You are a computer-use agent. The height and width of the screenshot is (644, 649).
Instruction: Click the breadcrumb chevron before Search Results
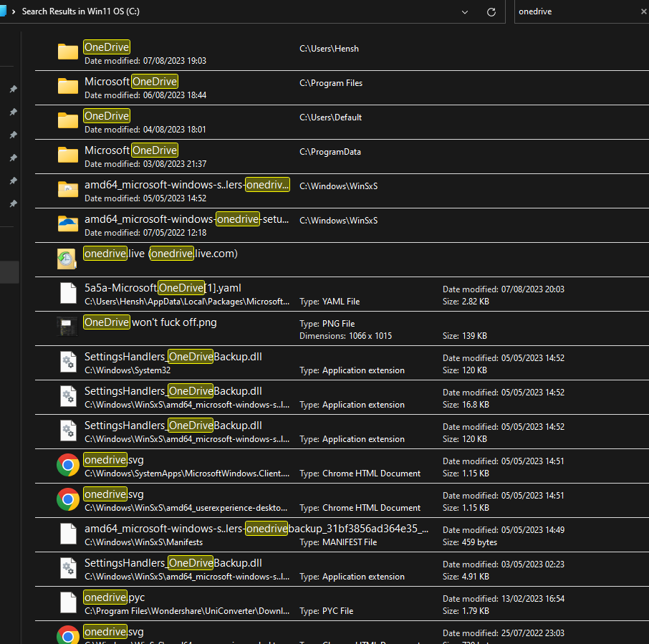[14, 11]
